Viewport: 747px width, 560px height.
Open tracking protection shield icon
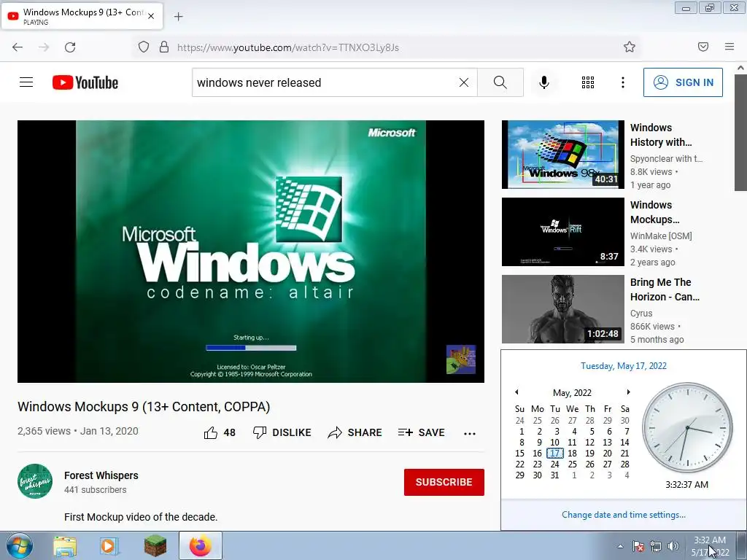(x=144, y=47)
